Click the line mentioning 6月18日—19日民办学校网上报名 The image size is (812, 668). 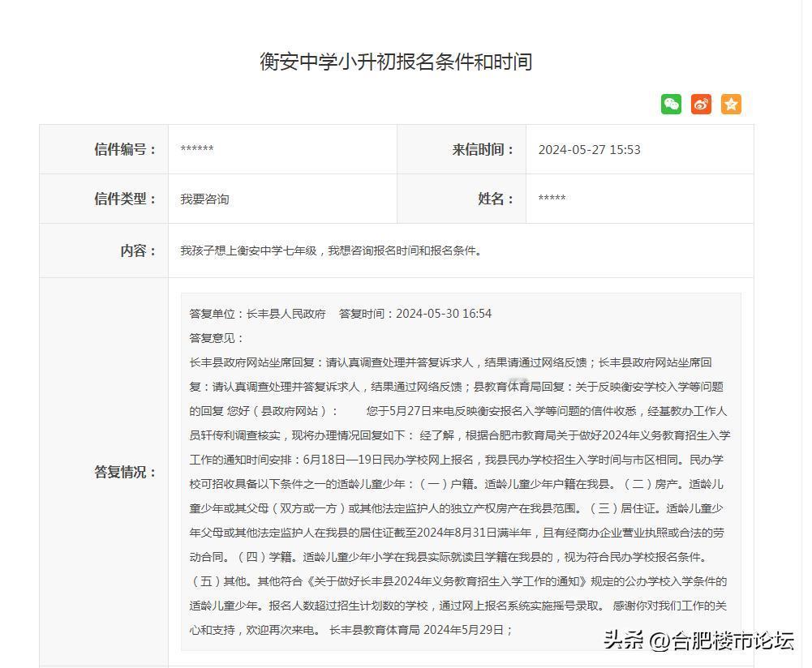[x=456, y=460]
